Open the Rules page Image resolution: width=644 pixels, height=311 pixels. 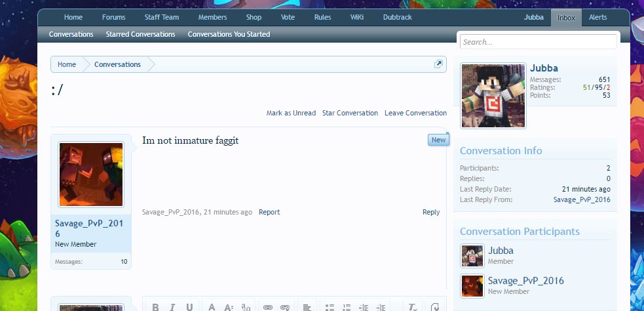click(322, 17)
